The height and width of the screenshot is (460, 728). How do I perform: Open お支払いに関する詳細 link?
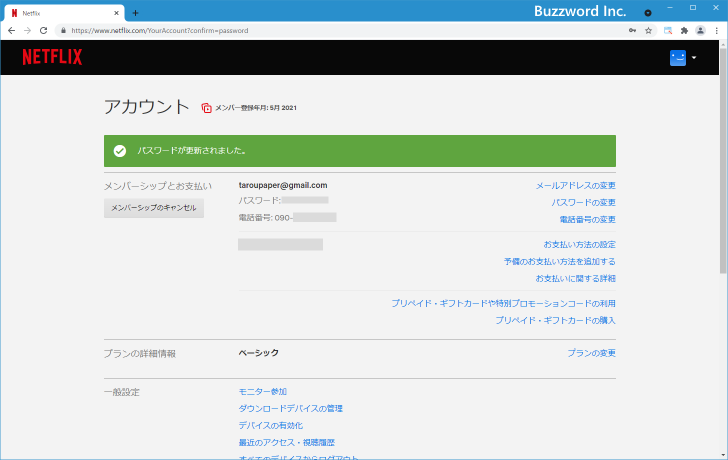tap(576, 279)
